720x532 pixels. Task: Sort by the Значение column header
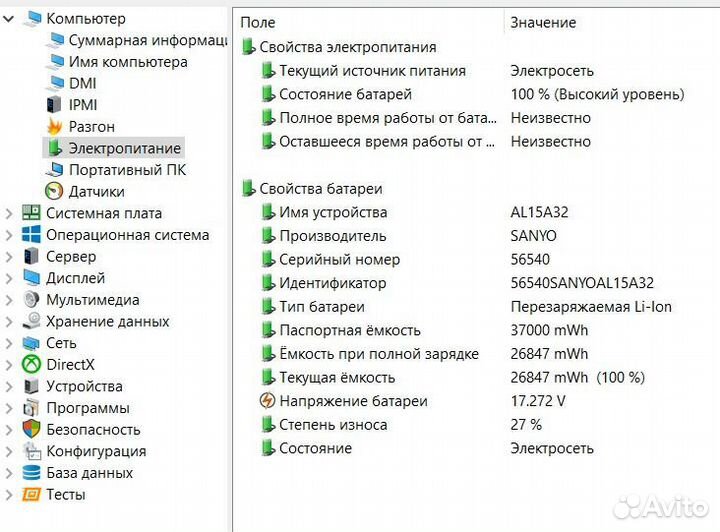[543, 22]
